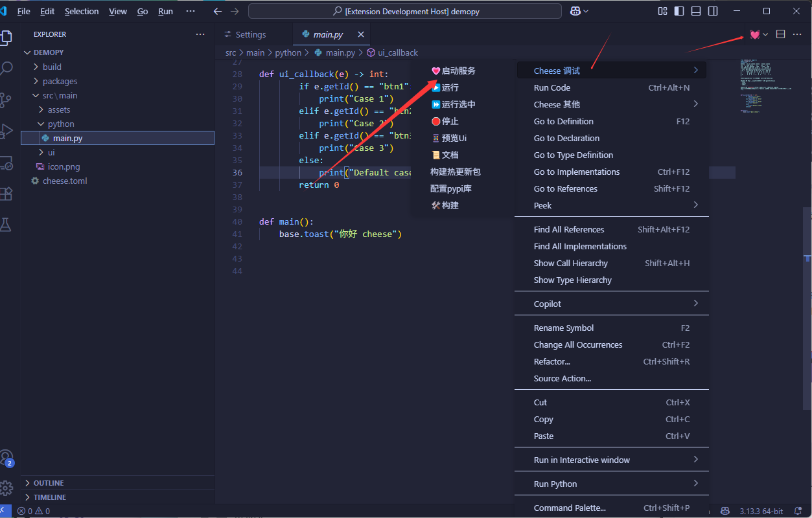Collapse the src\main folder
Viewport: 812px width, 518px height.
60,95
